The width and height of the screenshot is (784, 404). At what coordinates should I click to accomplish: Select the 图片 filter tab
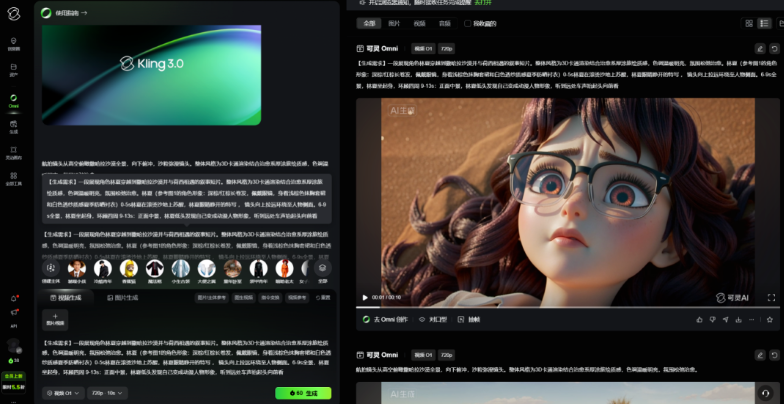(394, 24)
